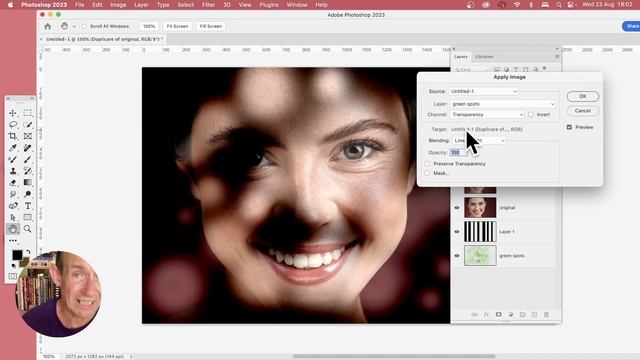Open the Blending mode dropdown
The width and height of the screenshot is (640, 360).
point(479,140)
